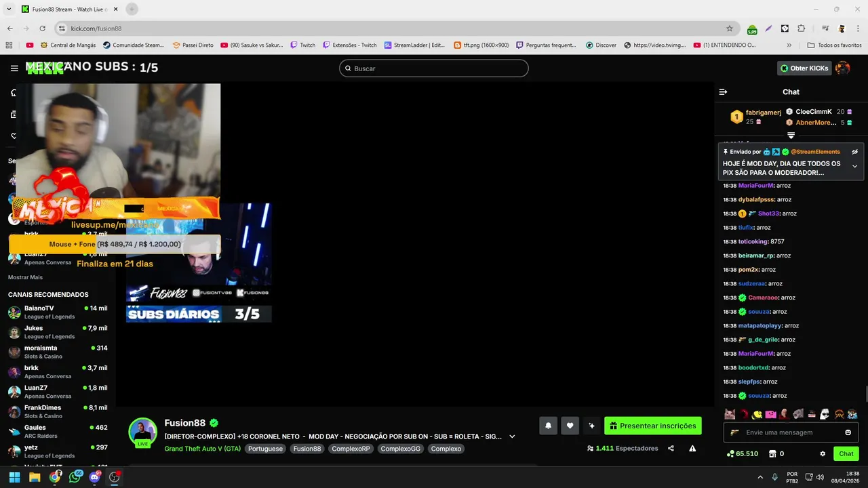Click the ComplexoGG tag
The image size is (868, 488).
(400, 449)
